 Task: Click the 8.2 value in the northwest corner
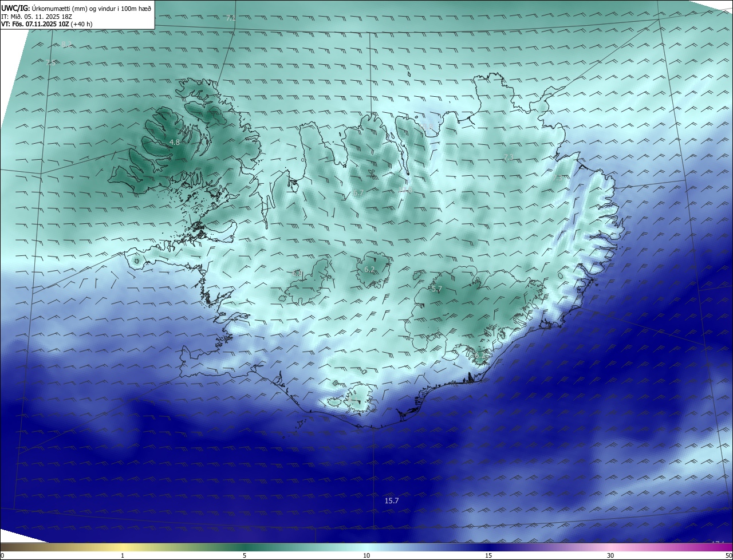coord(66,44)
